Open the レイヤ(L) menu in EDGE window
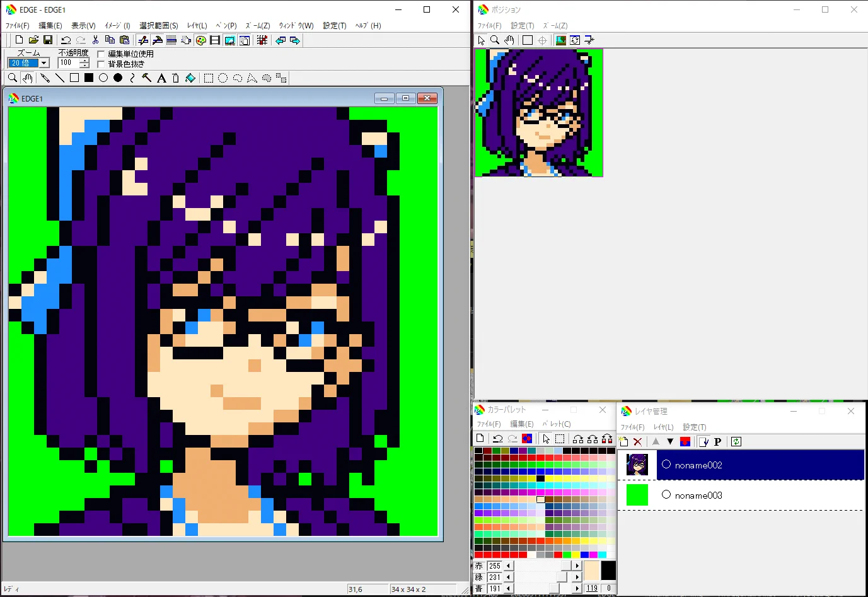 pyautogui.click(x=197, y=26)
